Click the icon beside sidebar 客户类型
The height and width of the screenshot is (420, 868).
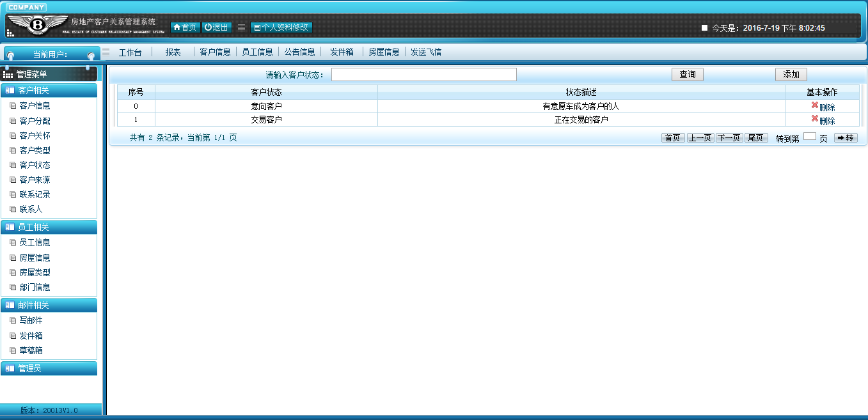coord(13,151)
